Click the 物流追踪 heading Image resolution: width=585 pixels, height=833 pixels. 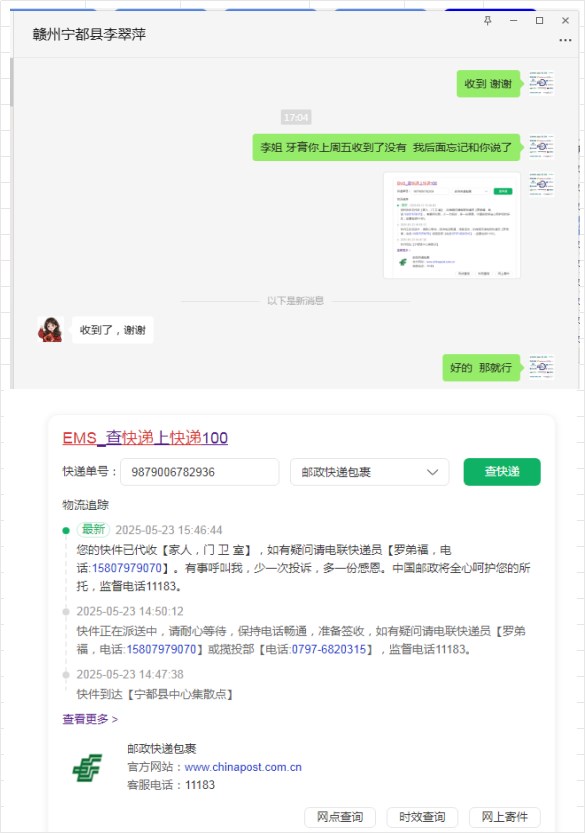pyautogui.click(x=86, y=505)
